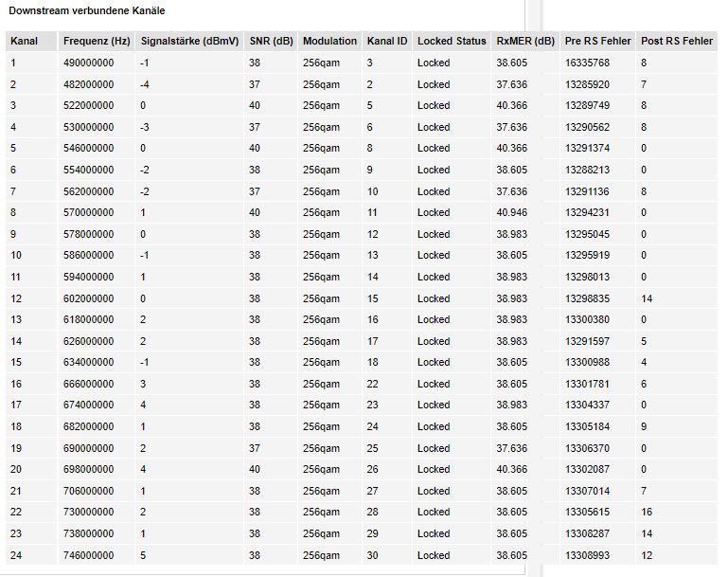The height and width of the screenshot is (577, 728).
Task: Click the Downstream verbundene Kanäle heading
Action: [x=87, y=10]
